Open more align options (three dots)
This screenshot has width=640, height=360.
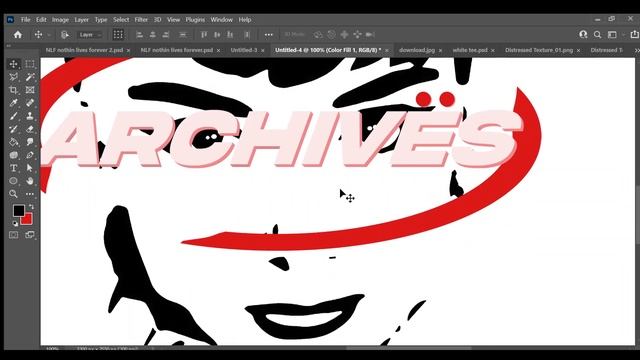269,35
